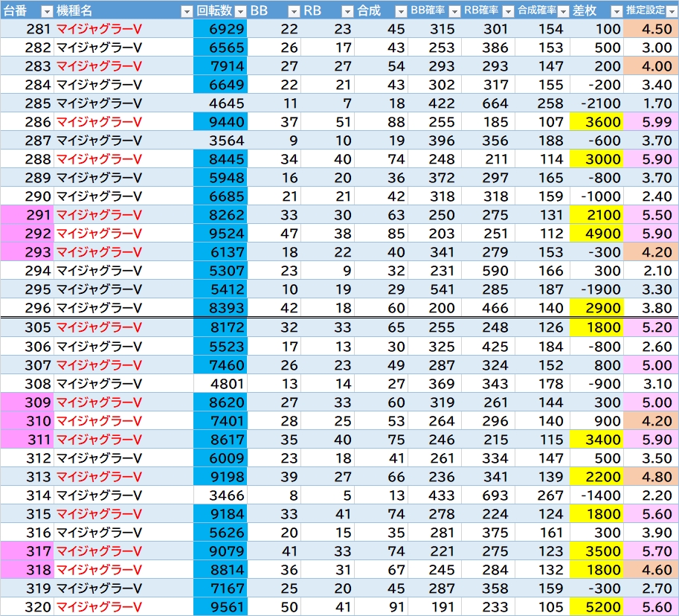Select pink highlighted machine number 293

point(27,251)
